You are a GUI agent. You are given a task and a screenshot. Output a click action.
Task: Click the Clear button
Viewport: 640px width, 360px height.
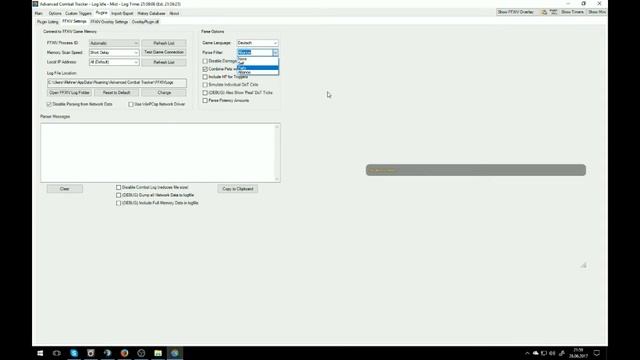pyautogui.click(x=64, y=189)
